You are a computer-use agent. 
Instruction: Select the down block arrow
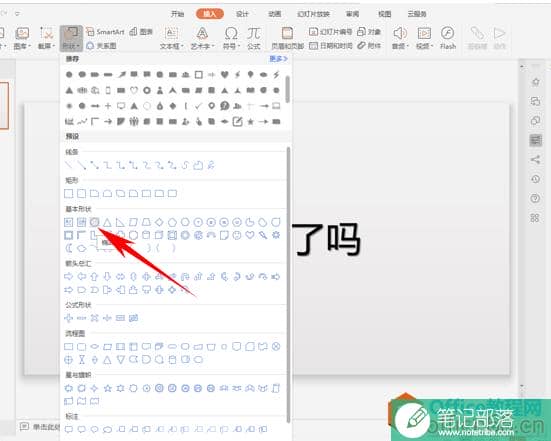(107, 277)
